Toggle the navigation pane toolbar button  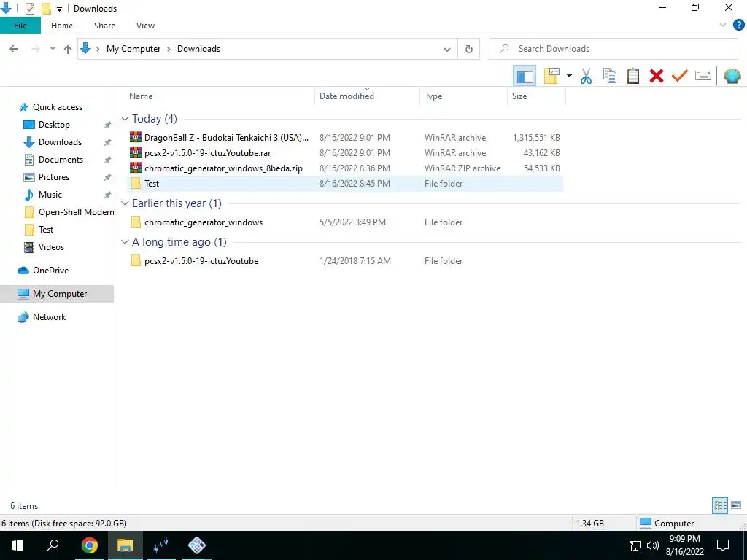[525, 76]
